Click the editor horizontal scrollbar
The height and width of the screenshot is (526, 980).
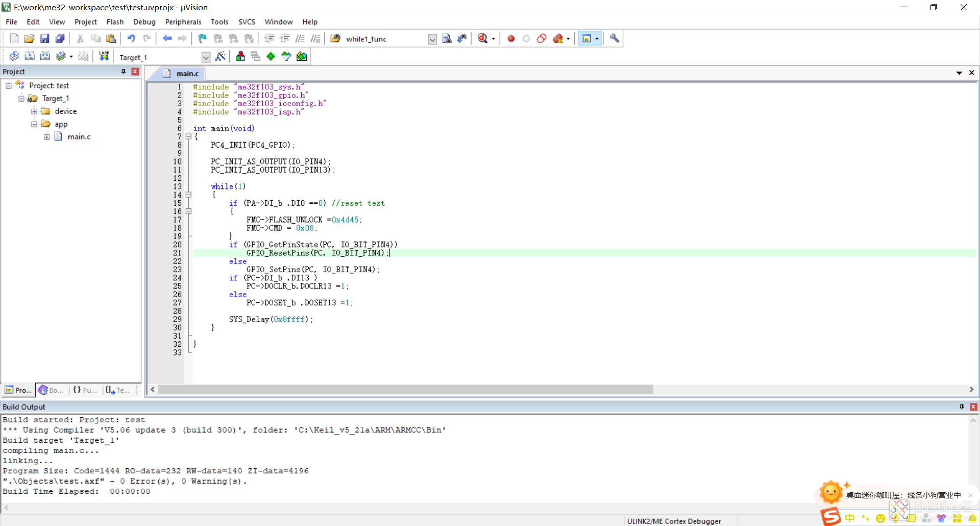(406, 390)
